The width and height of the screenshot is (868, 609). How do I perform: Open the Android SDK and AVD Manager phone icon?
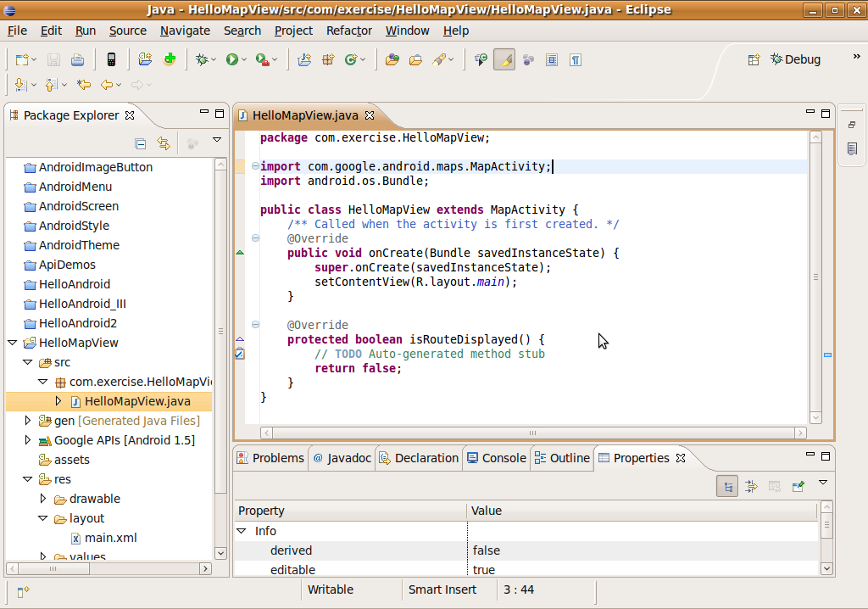click(111, 59)
